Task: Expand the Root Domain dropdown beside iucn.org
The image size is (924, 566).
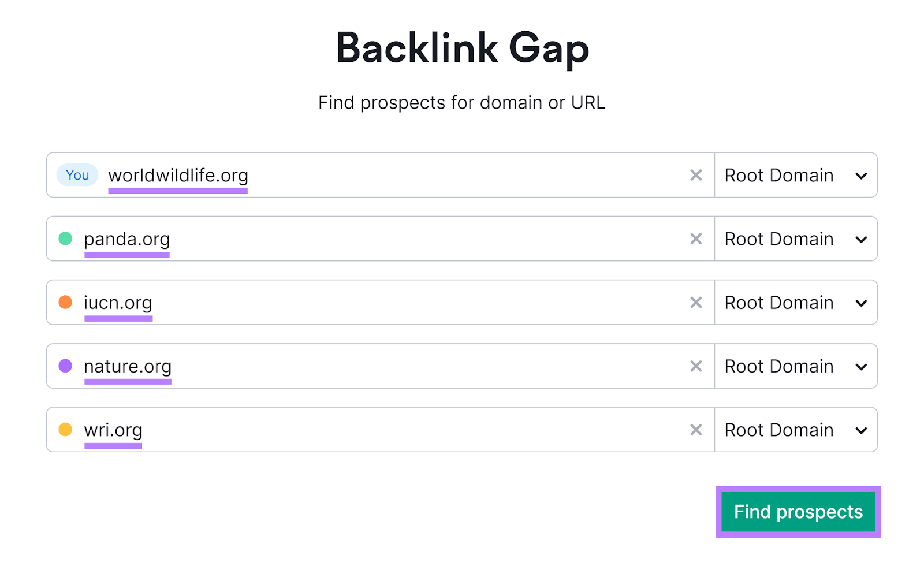Action: tap(796, 302)
